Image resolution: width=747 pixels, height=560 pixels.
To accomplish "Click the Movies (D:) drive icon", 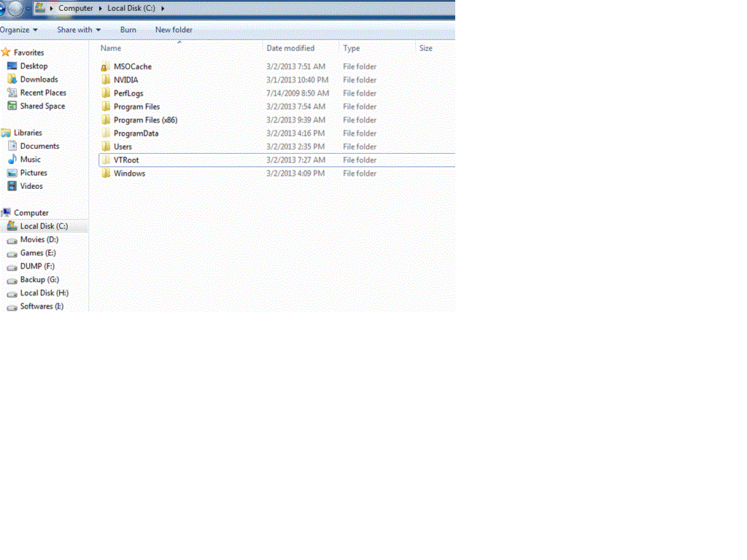I will tap(12, 240).
